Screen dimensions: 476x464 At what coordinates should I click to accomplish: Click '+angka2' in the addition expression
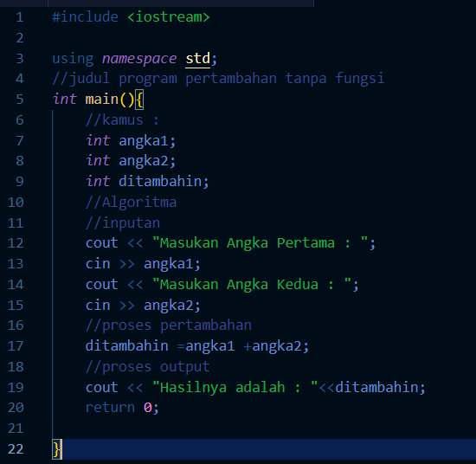(x=273, y=346)
